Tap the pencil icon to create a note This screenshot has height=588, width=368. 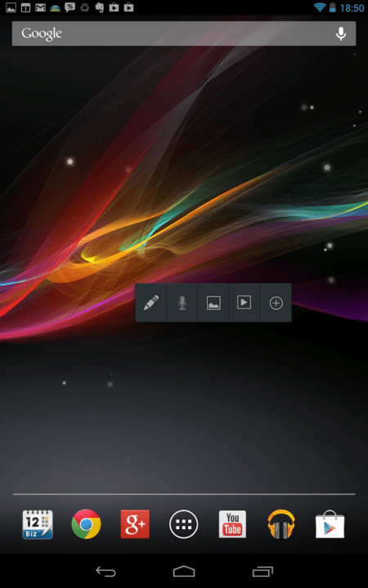pos(151,303)
